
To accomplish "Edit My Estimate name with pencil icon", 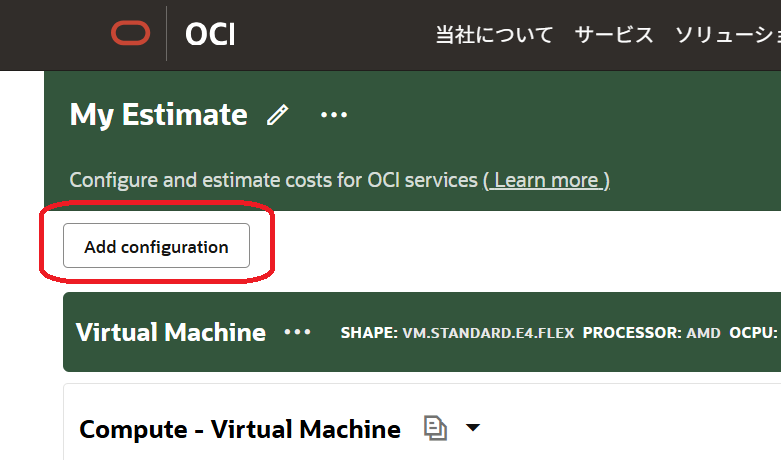I will 277,115.
